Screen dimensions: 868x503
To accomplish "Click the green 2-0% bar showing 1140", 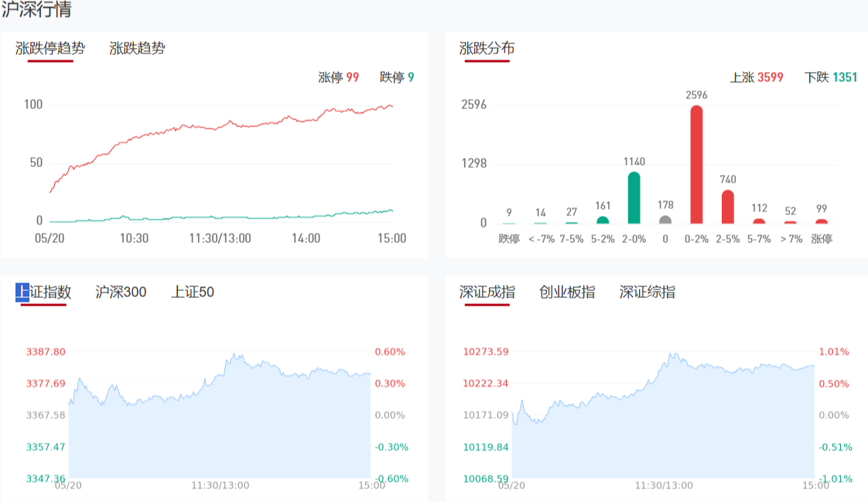I will (x=634, y=198).
